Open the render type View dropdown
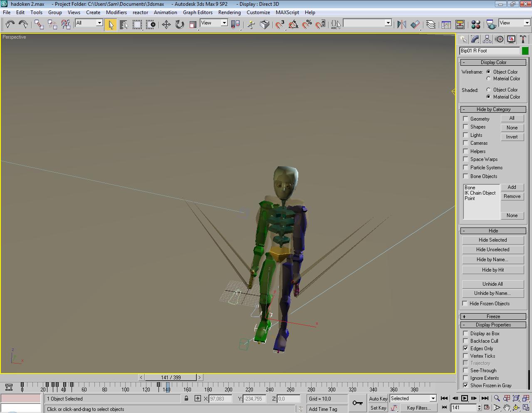The height and width of the screenshot is (413, 532). tap(527, 23)
